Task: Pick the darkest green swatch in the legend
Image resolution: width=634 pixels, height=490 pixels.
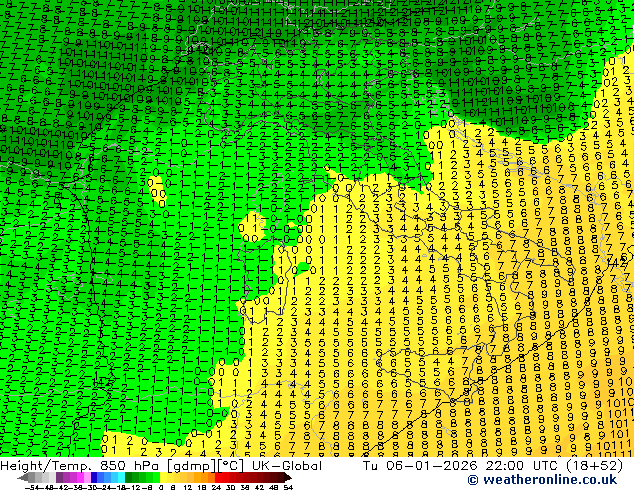Action: [x=129, y=478]
